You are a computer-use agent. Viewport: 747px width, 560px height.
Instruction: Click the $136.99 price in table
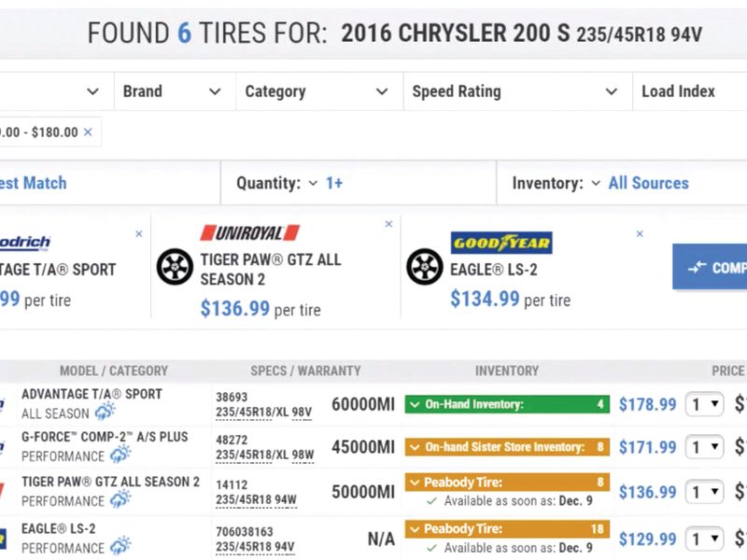point(647,492)
